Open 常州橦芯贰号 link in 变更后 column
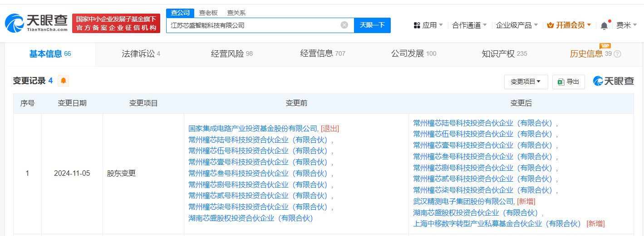Viewport: 644px width, 236px height. click(482, 179)
